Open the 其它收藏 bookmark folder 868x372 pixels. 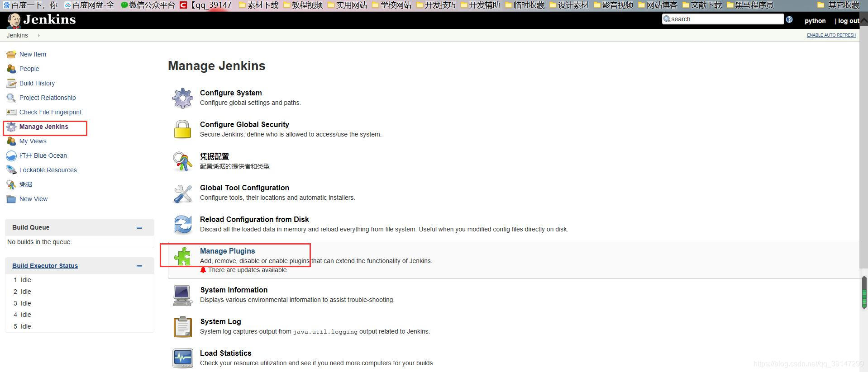pos(839,5)
